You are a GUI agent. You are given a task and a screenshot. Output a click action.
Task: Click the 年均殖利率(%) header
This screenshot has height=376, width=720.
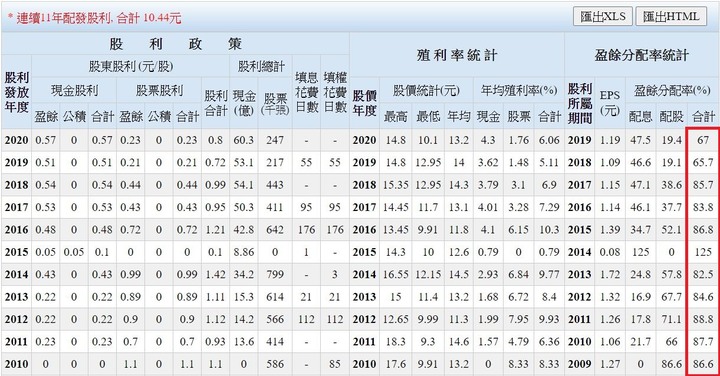[x=519, y=90]
